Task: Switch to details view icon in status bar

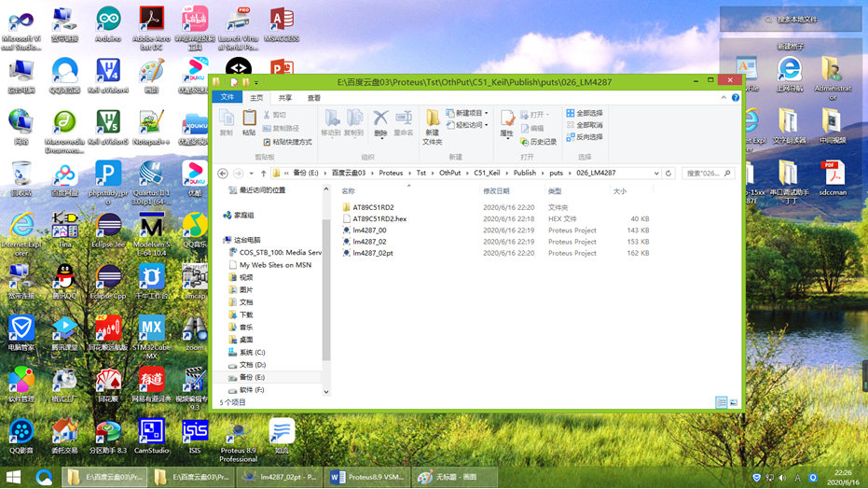Action: coord(722,402)
